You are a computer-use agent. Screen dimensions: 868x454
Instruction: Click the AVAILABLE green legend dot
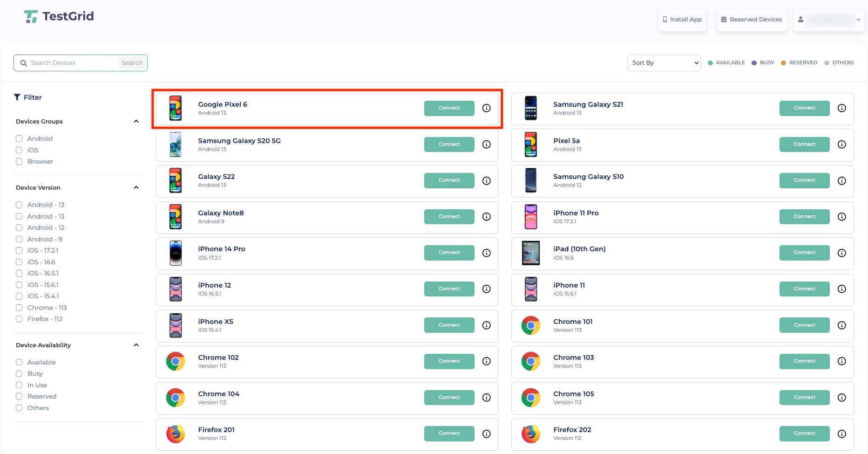coord(710,63)
